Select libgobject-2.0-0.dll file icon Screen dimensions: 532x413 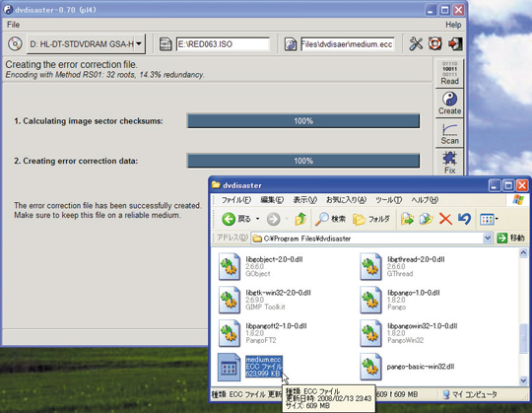[230, 266]
